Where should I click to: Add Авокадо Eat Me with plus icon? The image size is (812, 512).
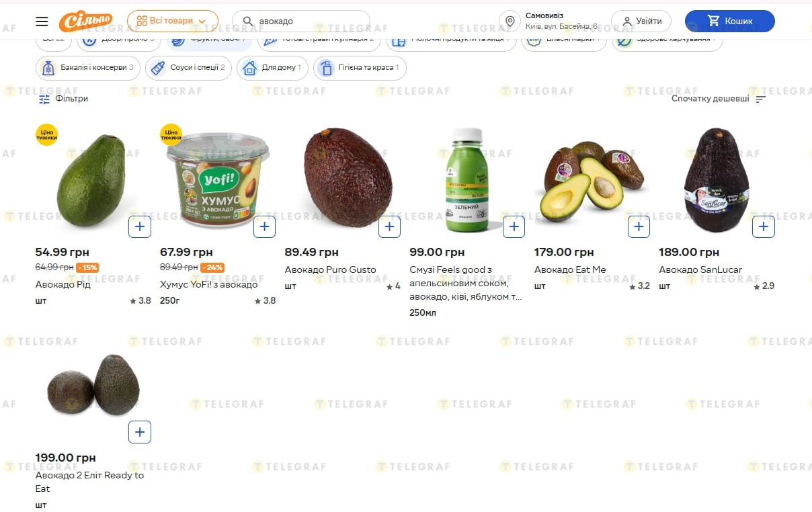639,226
